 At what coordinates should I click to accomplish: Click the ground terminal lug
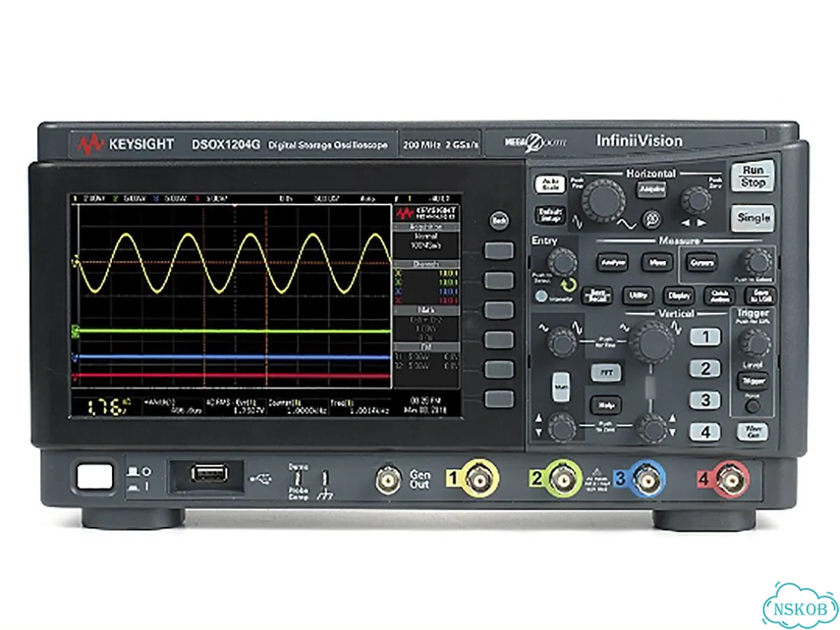pos(324,479)
